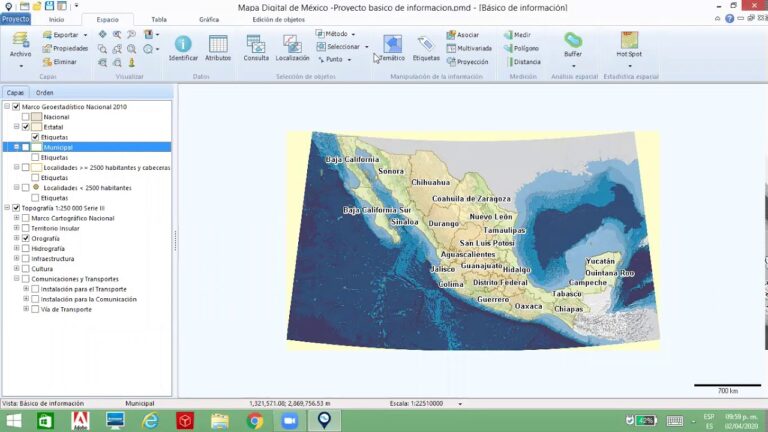Click the Hot Spot statistics icon

click(629, 40)
